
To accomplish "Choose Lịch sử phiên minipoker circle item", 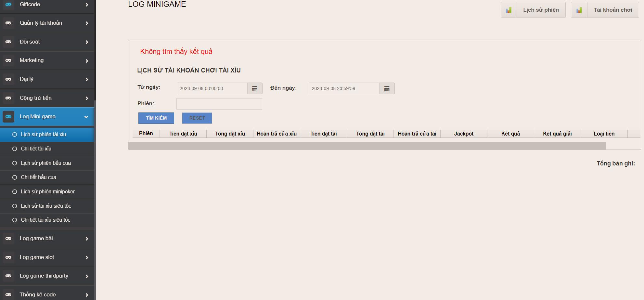I will click(x=15, y=192).
